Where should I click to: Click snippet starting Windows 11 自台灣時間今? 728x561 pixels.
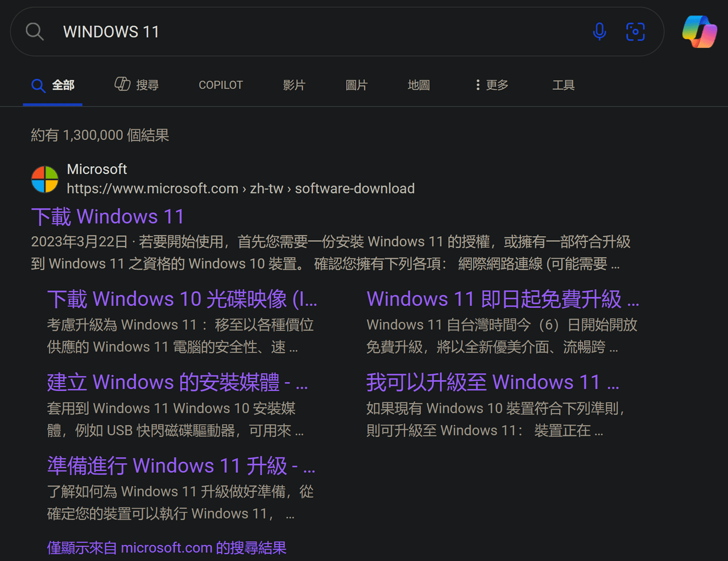(502, 336)
